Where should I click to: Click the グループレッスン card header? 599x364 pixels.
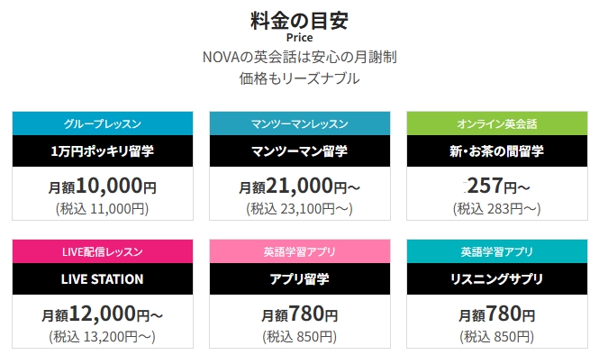pyautogui.click(x=103, y=123)
